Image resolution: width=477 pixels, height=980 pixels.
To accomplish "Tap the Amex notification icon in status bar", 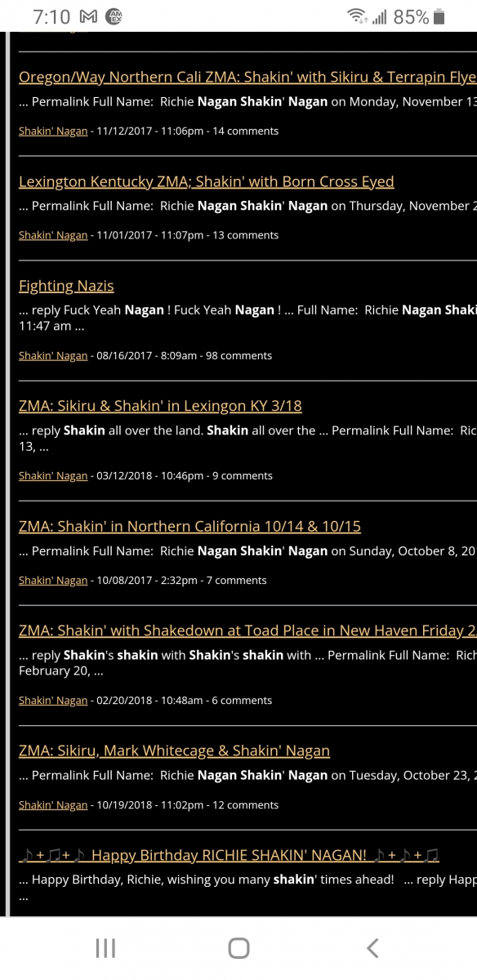I will [114, 16].
